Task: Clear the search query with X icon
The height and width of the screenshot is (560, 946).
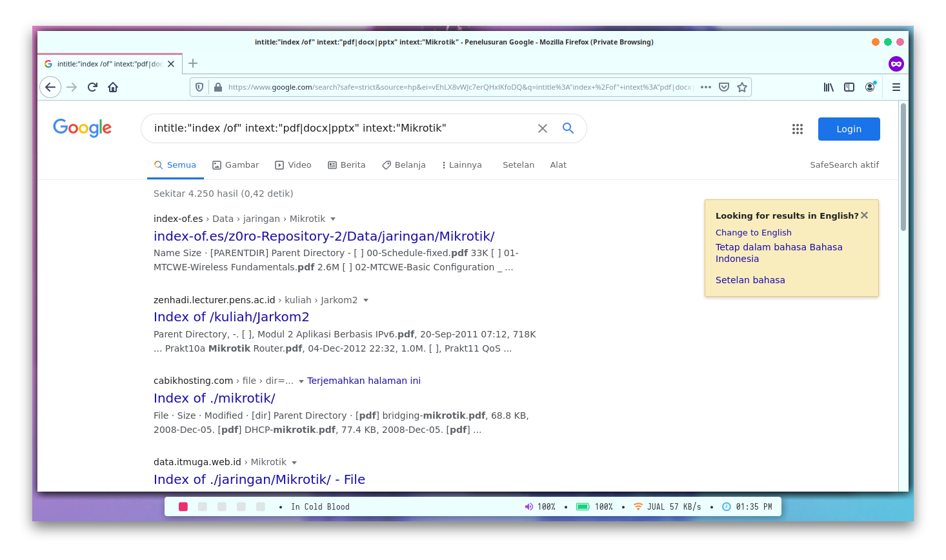Action: point(543,128)
